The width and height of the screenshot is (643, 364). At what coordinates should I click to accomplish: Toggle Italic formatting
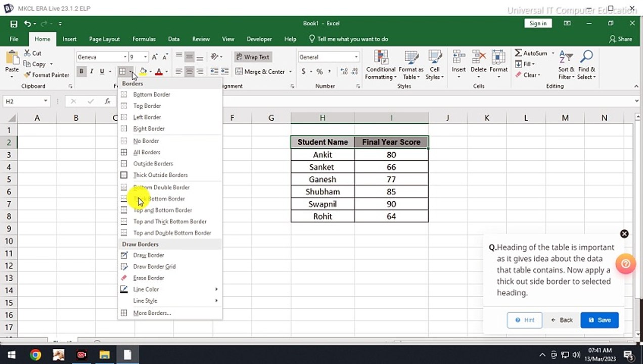[x=91, y=72]
